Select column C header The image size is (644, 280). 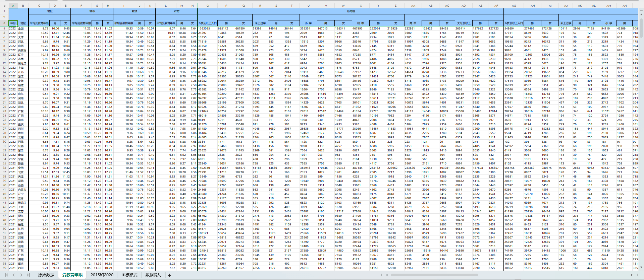tap(39, 6)
